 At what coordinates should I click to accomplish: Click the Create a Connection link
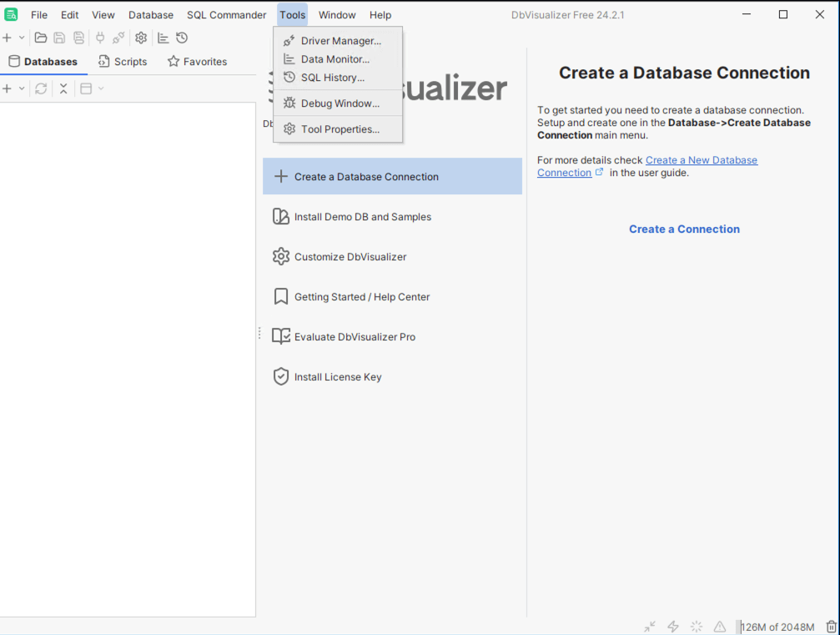[684, 229]
